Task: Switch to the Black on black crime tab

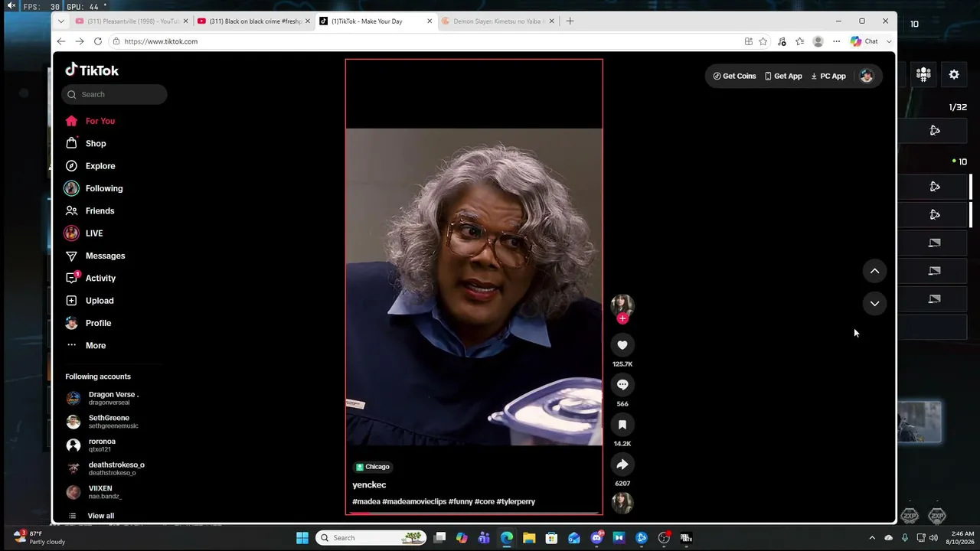Action: pyautogui.click(x=255, y=21)
